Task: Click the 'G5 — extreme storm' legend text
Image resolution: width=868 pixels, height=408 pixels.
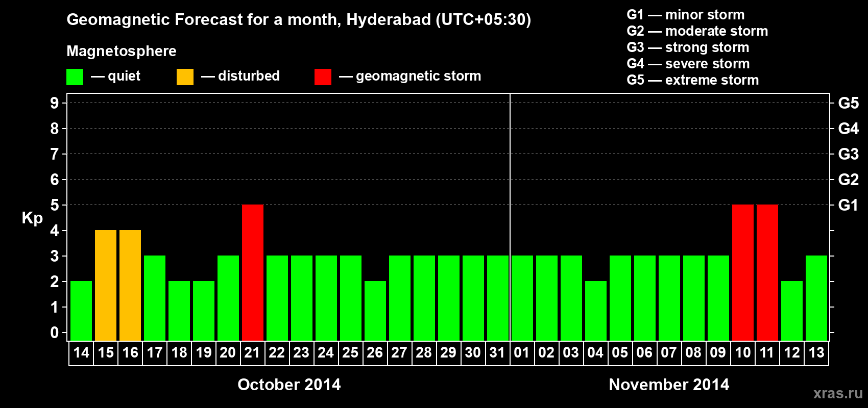Action: click(693, 80)
